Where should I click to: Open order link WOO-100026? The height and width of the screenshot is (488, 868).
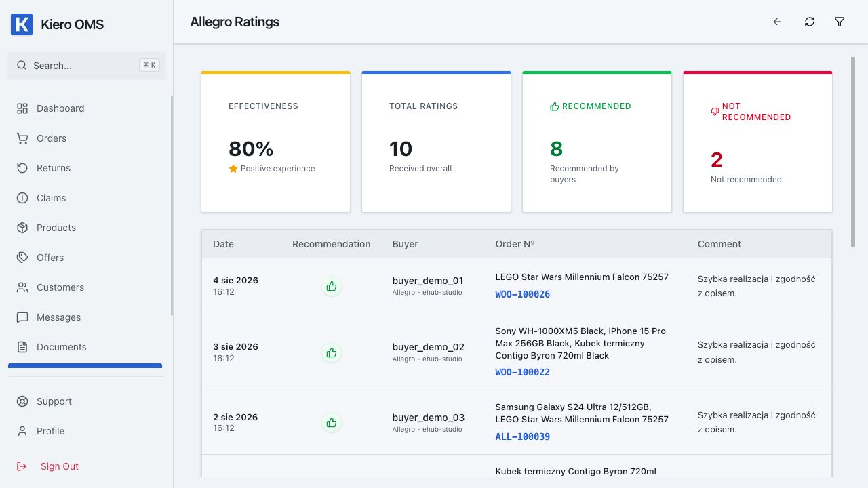(523, 294)
